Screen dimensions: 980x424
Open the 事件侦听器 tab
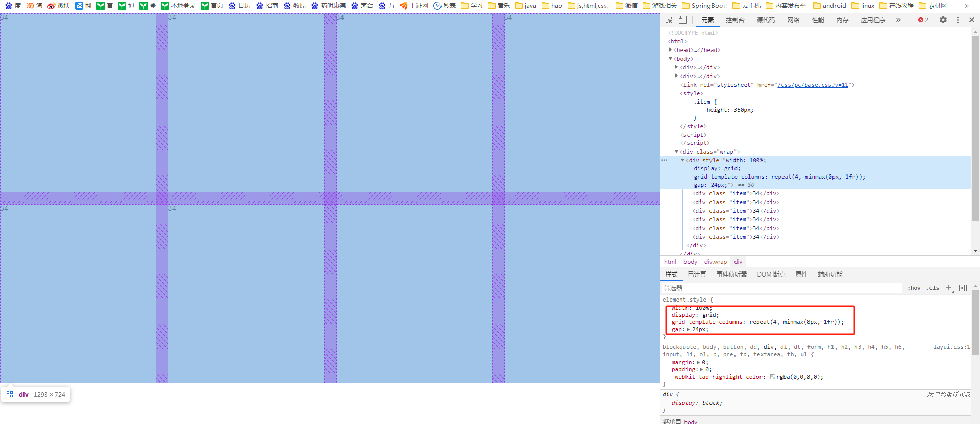tap(731, 274)
